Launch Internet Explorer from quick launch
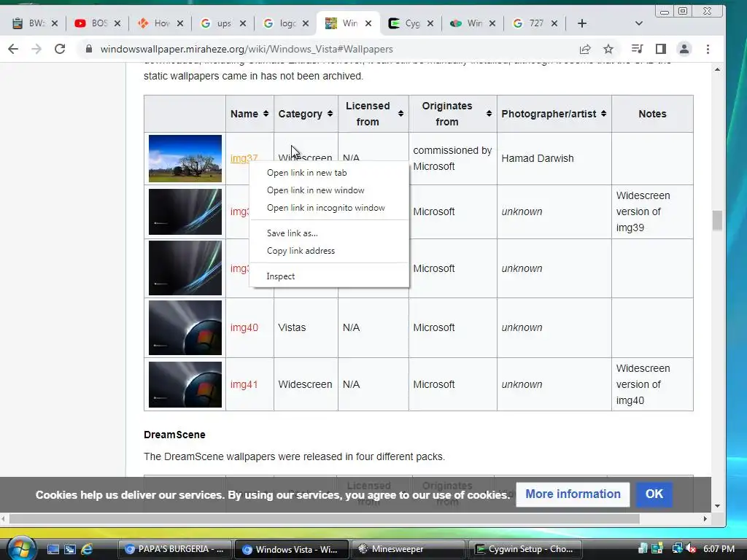The height and width of the screenshot is (560, 747). coord(87,549)
